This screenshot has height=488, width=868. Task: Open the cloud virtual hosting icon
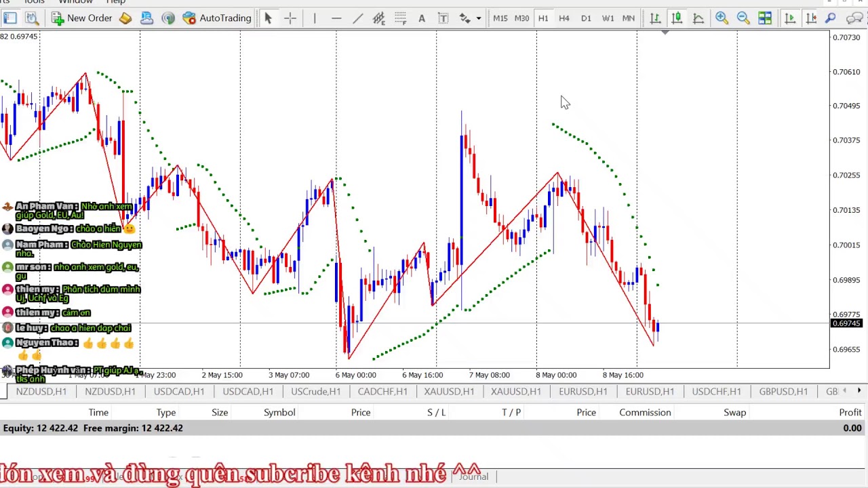(x=146, y=18)
